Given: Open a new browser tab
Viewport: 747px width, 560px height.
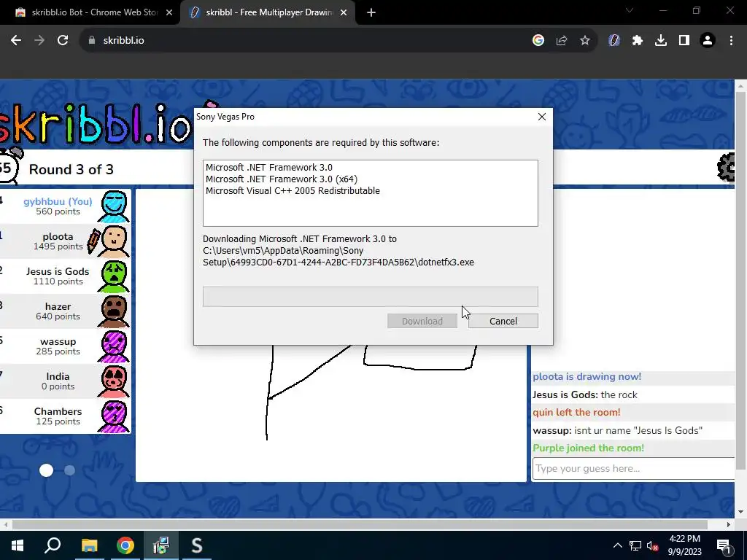Looking at the screenshot, I should [x=371, y=12].
